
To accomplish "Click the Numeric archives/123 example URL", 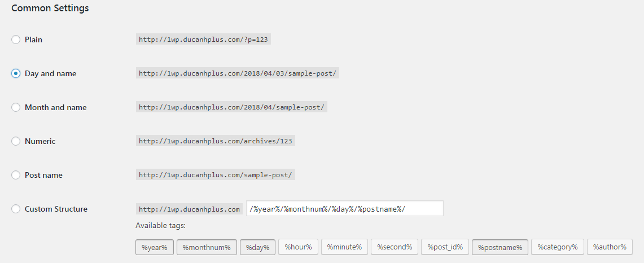I will coord(215,141).
